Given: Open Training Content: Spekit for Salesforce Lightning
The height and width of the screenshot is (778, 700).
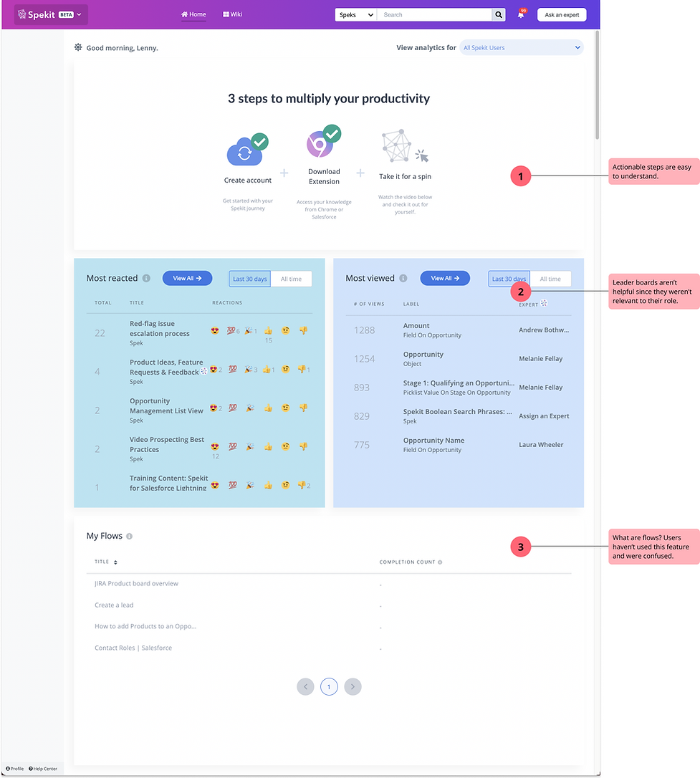Looking at the screenshot, I should click(x=168, y=484).
